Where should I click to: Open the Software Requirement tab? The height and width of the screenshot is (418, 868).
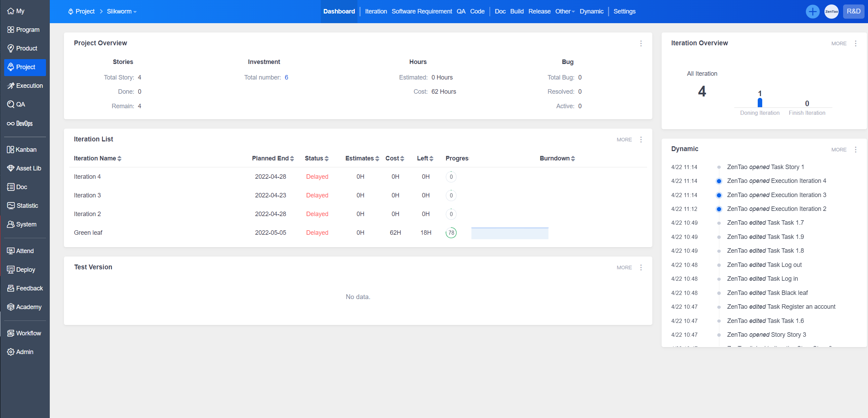tap(422, 11)
